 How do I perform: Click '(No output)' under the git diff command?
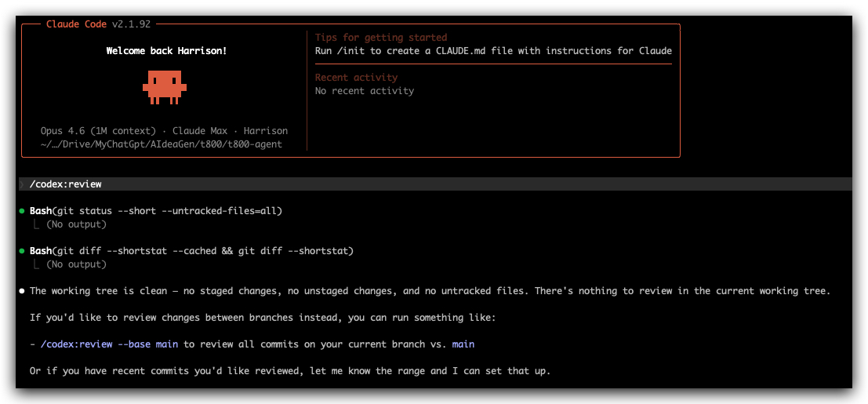tap(76, 264)
